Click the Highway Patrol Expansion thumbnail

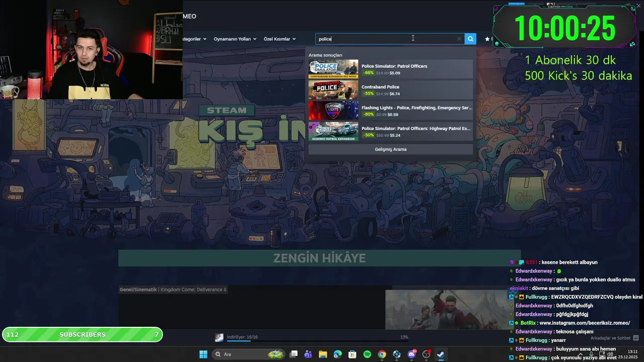click(333, 132)
